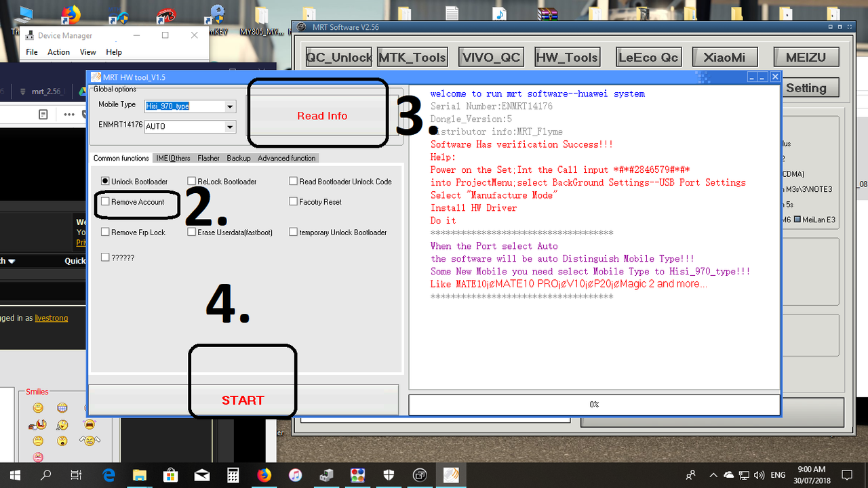Switch to MRT Software taskbar icon
The width and height of the screenshot is (868, 488).
tap(420, 474)
